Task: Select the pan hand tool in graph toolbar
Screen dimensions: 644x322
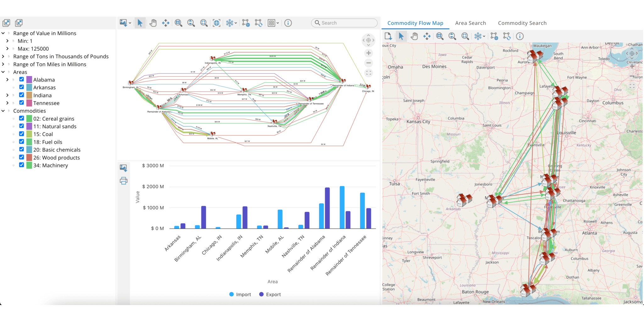Action: pos(153,23)
